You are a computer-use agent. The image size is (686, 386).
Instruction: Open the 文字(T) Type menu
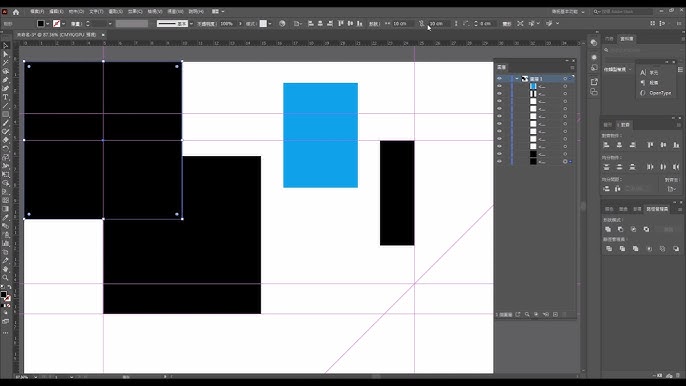[x=96, y=12]
